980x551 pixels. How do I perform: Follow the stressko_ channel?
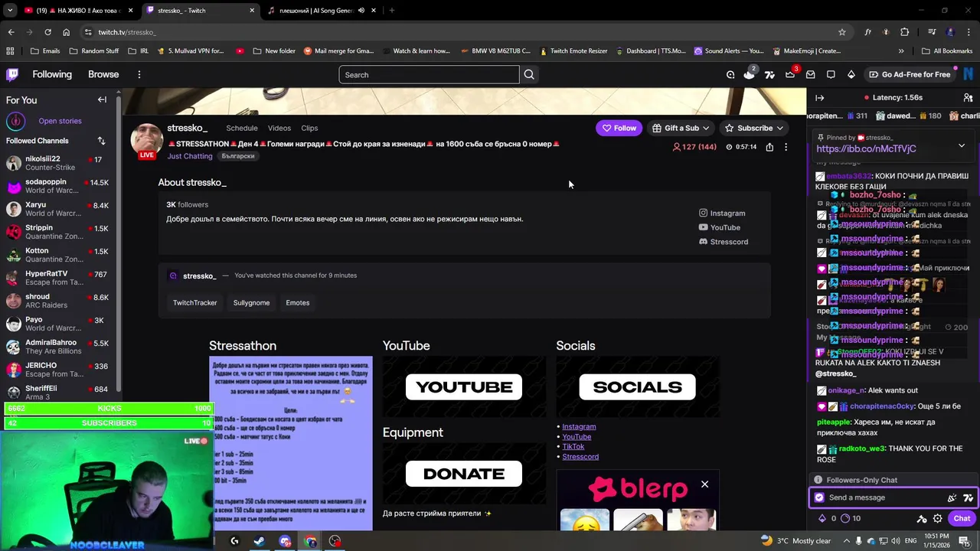(x=617, y=128)
